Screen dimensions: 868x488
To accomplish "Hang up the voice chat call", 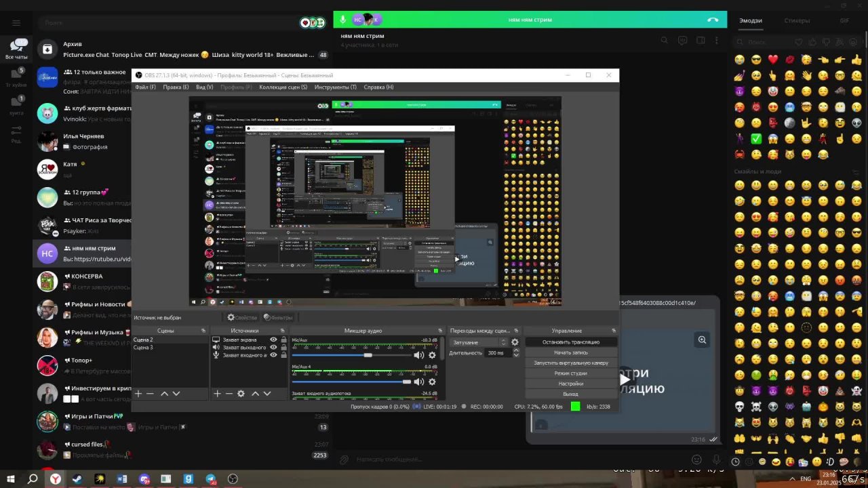I will (713, 20).
